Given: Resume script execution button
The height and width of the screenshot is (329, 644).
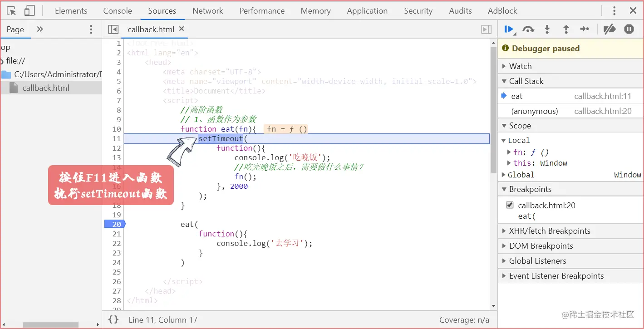Looking at the screenshot, I should pyautogui.click(x=509, y=29).
